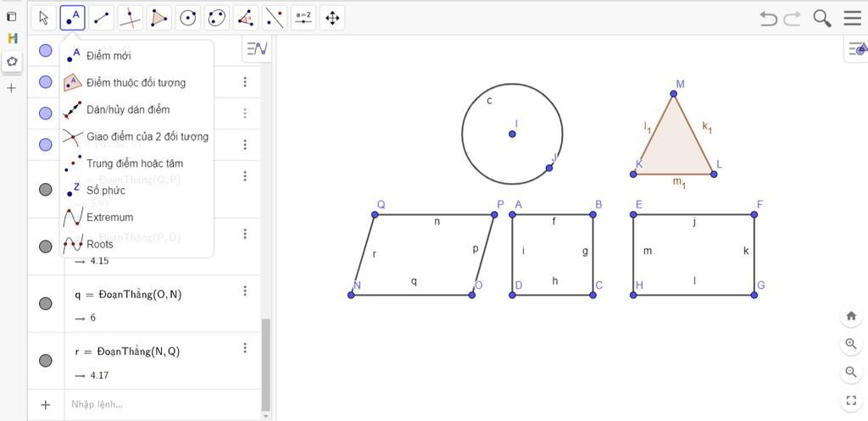
Task: Select the value 4.17 under segment r
Action: 99,375
